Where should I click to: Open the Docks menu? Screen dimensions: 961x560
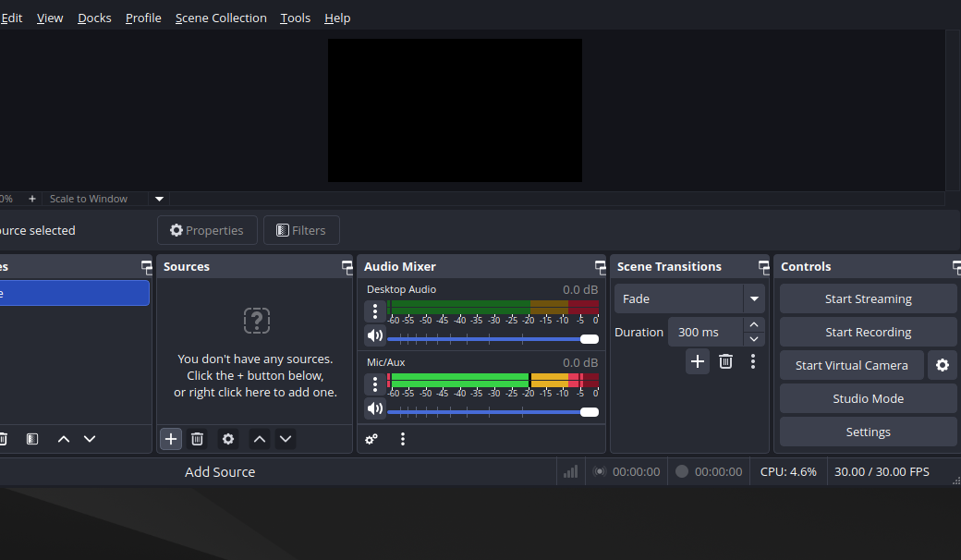coord(94,18)
